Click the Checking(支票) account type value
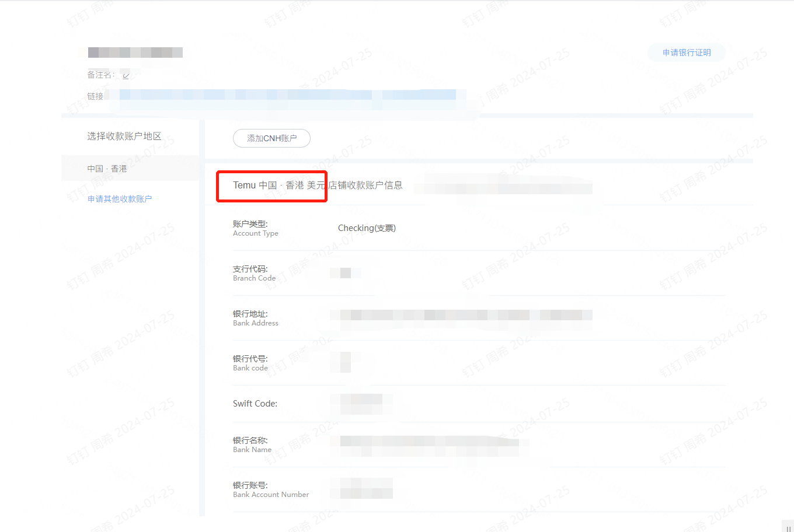 click(x=367, y=228)
